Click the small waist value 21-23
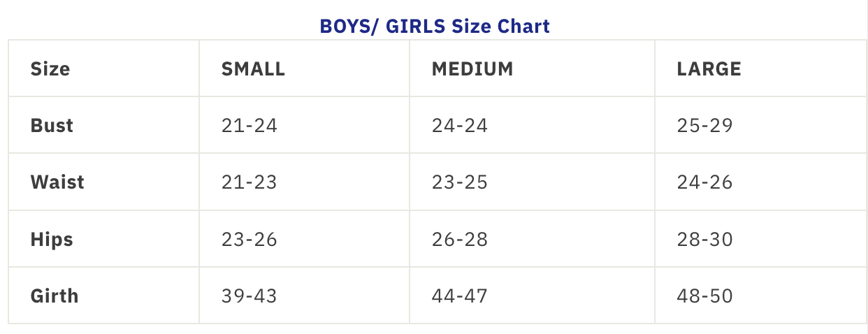This screenshot has height=334, width=868. pyautogui.click(x=249, y=182)
